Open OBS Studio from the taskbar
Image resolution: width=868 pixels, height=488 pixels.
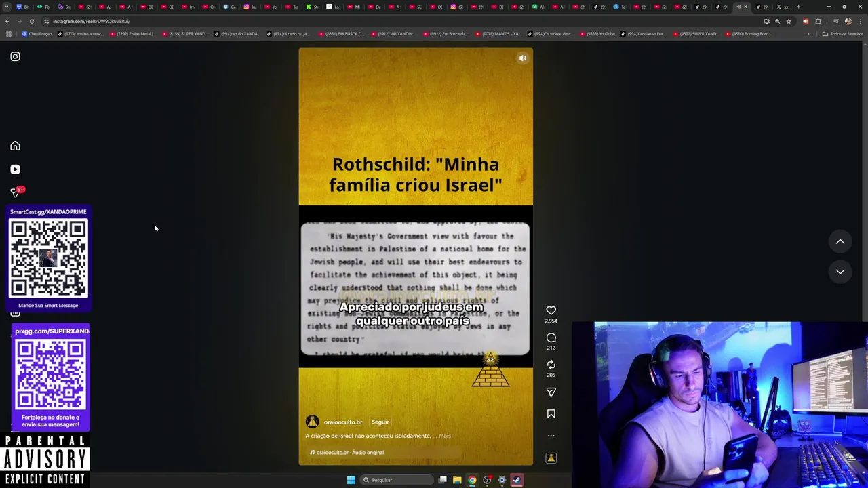pos(487,480)
